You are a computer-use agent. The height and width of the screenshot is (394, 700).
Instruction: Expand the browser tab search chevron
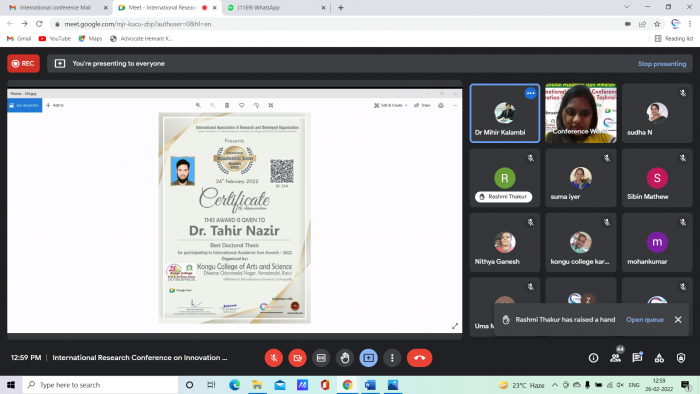coord(627,7)
